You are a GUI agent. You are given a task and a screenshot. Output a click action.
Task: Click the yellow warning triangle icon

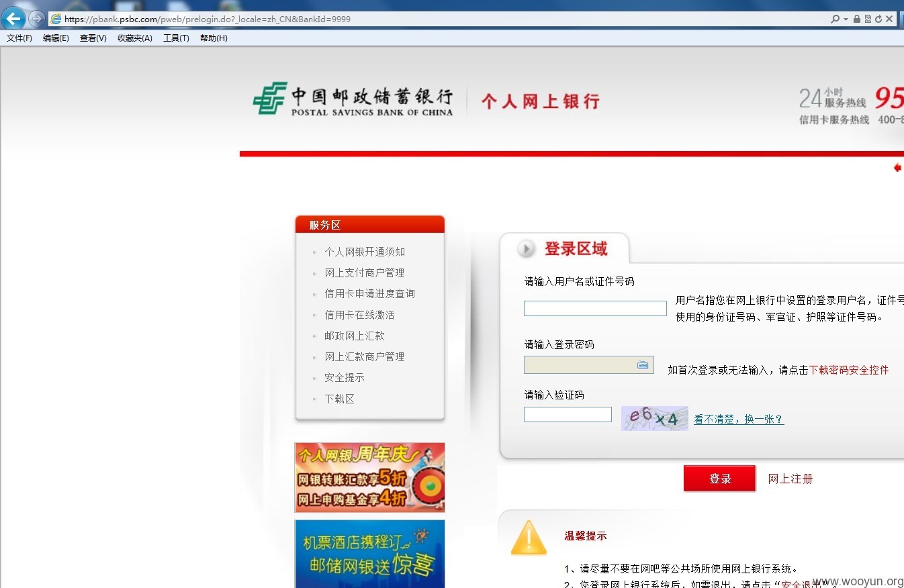click(529, 538)
